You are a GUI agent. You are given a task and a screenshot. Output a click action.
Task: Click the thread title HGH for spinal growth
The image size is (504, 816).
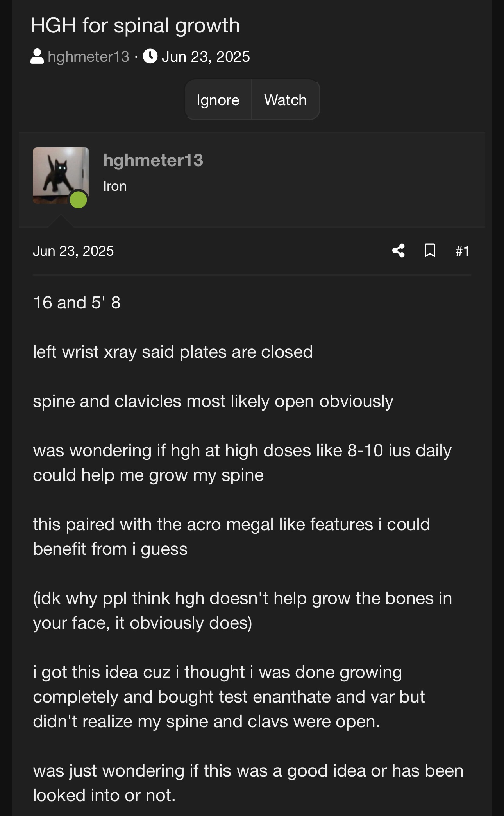click(x=135, y=26)
